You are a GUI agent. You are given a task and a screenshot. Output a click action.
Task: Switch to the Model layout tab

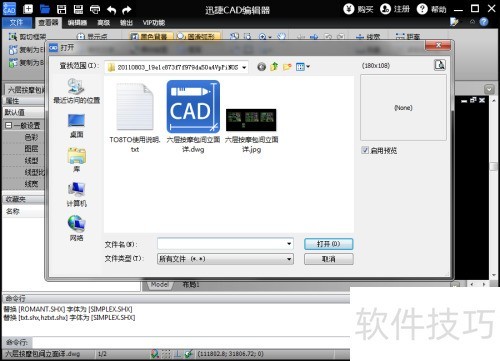[x=159, y=284]
